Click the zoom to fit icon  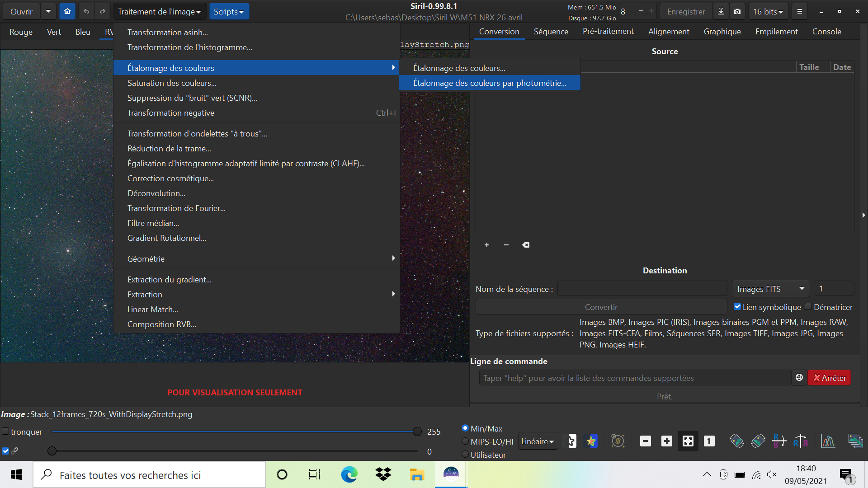pos(688,441)
